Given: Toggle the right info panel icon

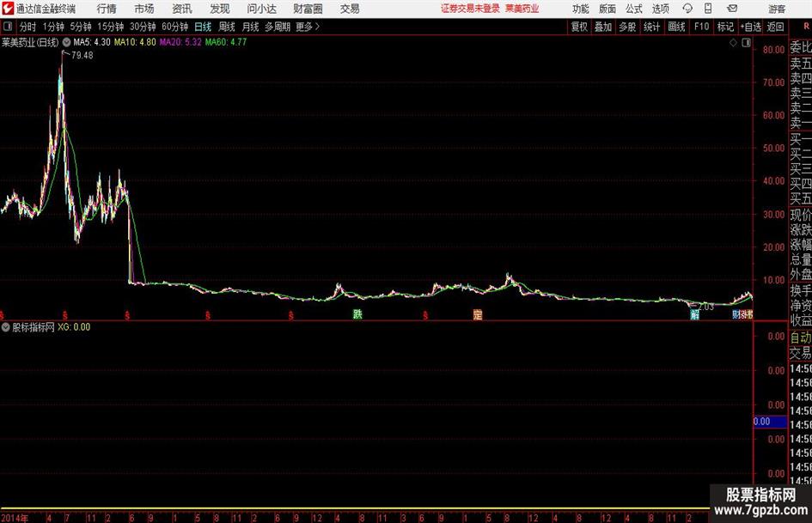Looking at the screenshot, I should tap(746, 43).
